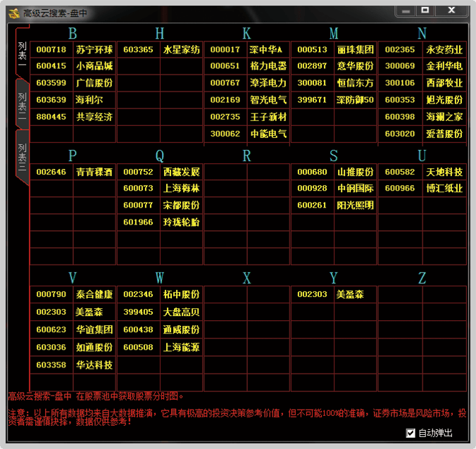Select stock name 华达科技
The height and width of the screenshot is (449, 476).
click(x=94, y=365)
